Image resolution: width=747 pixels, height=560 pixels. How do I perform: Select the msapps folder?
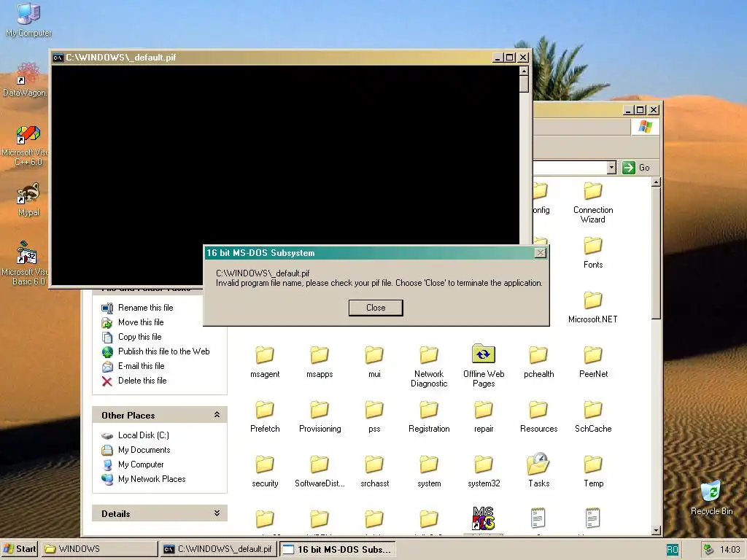click(320, 362)
